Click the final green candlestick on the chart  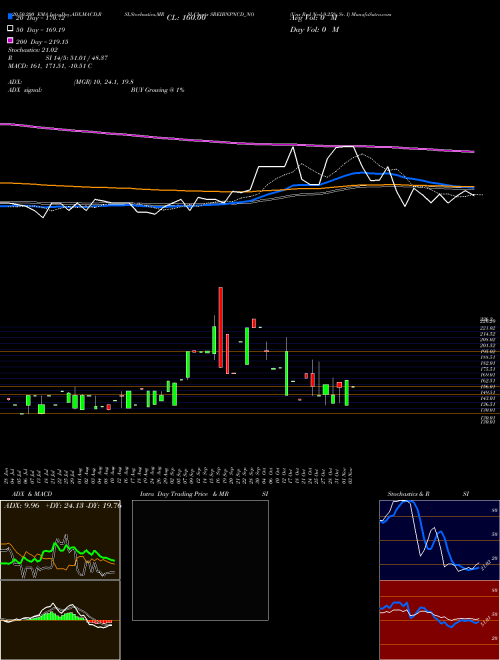347,393
